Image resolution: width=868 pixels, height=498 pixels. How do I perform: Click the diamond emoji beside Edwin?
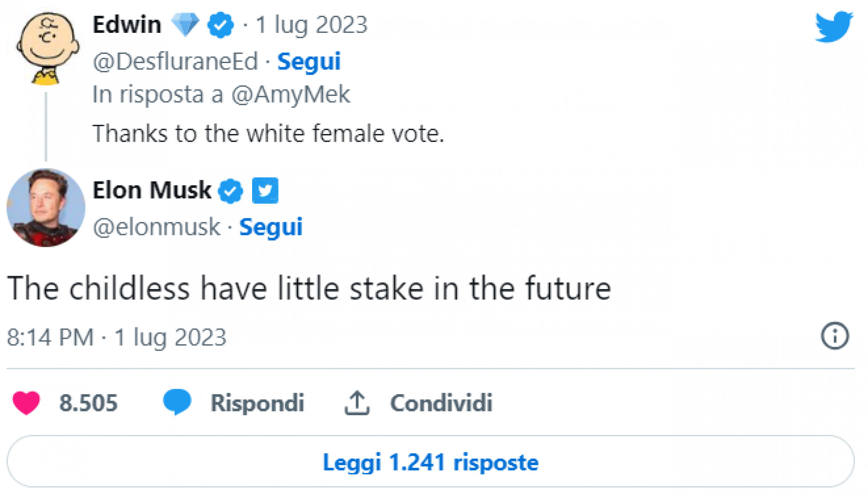click(185, 24)
